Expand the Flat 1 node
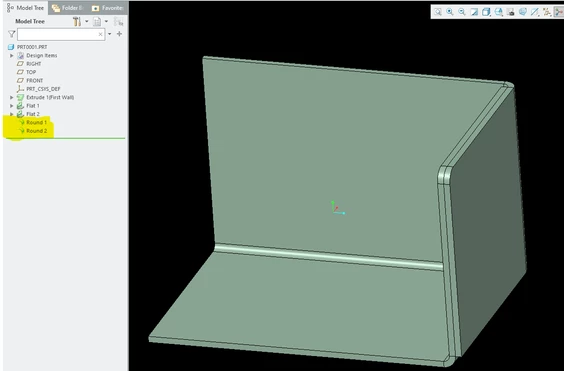564x371 pixels. coord(12,106)
